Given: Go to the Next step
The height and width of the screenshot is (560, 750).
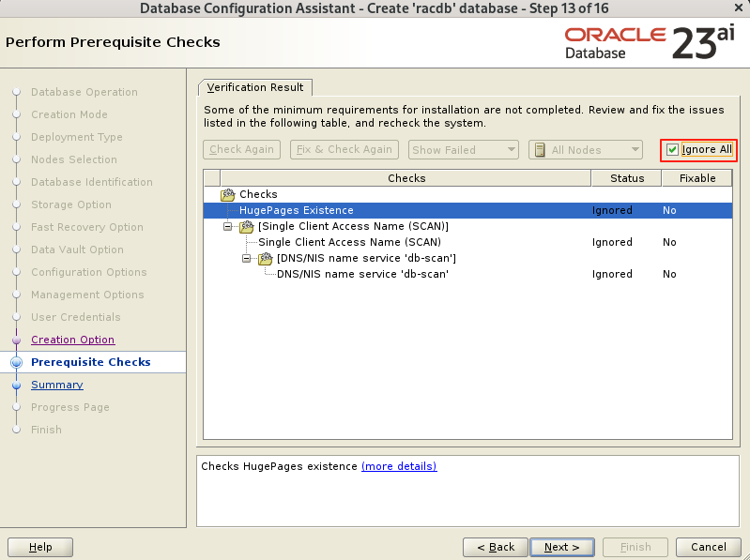Looking at the screenshot, I should pos(562,547).
